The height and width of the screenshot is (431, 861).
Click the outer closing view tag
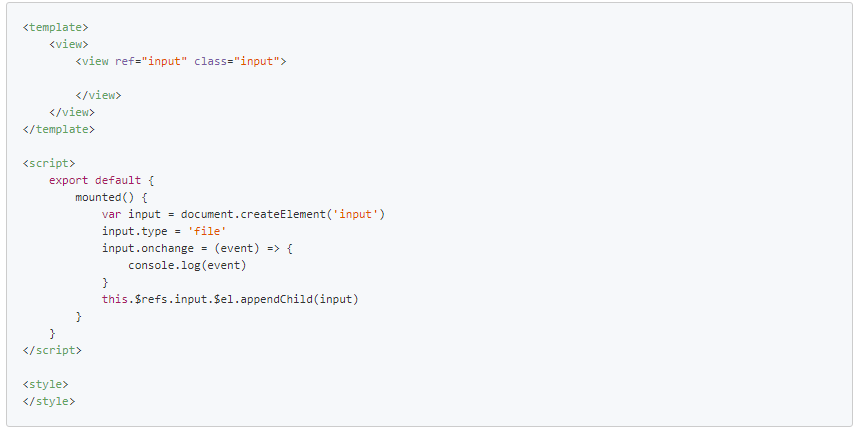72,113
